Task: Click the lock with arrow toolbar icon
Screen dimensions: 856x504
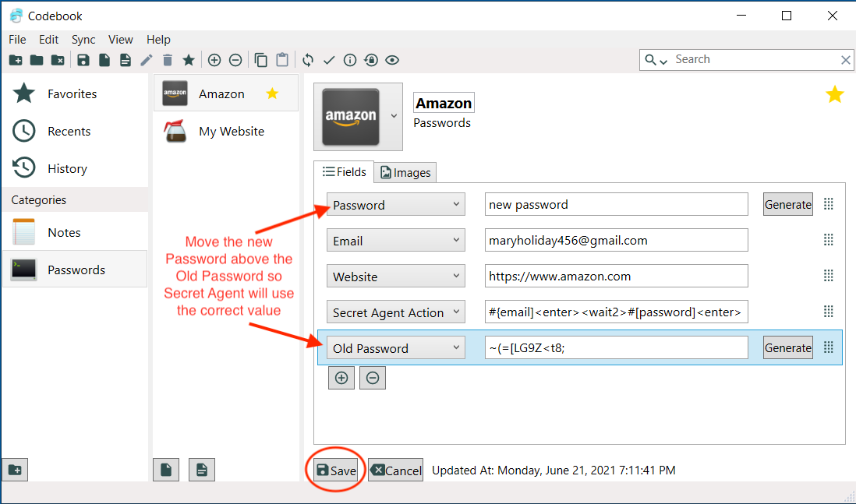Action: coord(371,60)
